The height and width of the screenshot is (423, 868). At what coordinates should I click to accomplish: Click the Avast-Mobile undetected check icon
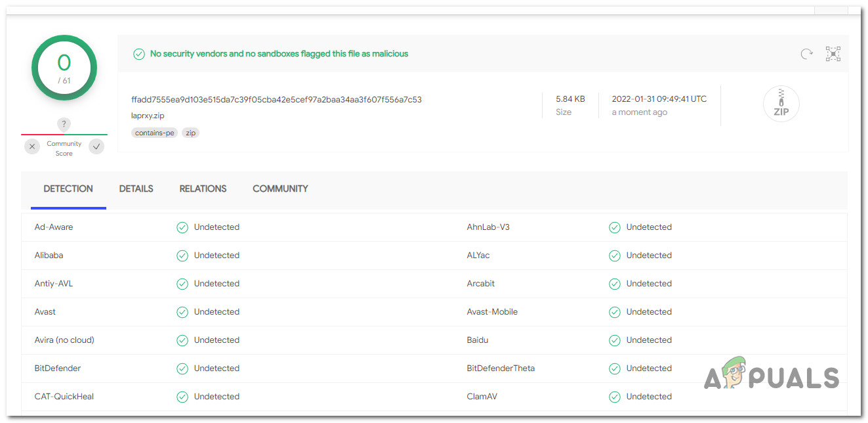pos(615,312)
